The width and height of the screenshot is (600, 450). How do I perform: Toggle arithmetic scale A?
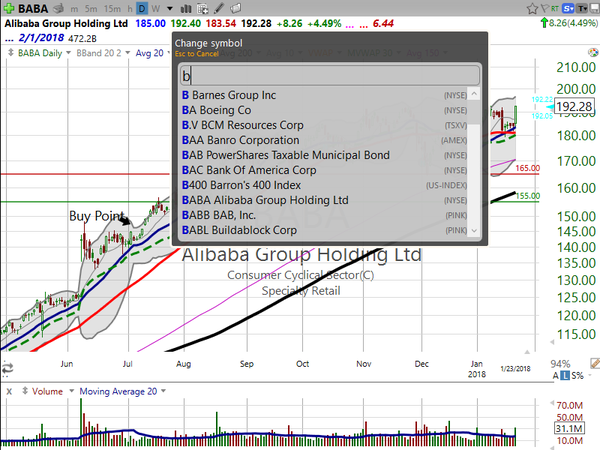556,375
